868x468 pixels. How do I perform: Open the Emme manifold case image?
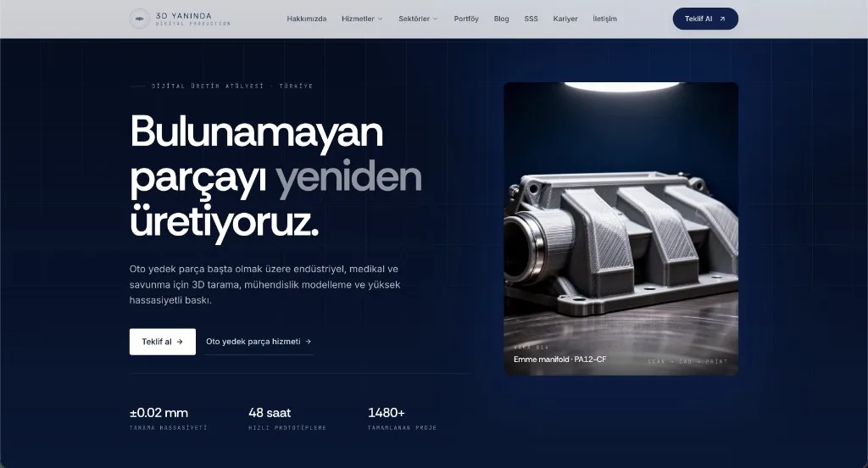coord(621,229)
